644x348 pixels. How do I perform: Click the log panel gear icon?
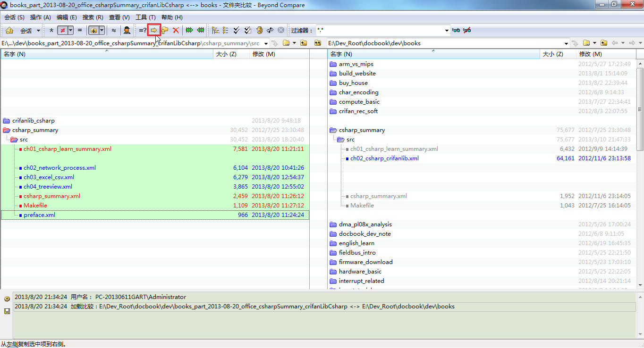[7, 299]
